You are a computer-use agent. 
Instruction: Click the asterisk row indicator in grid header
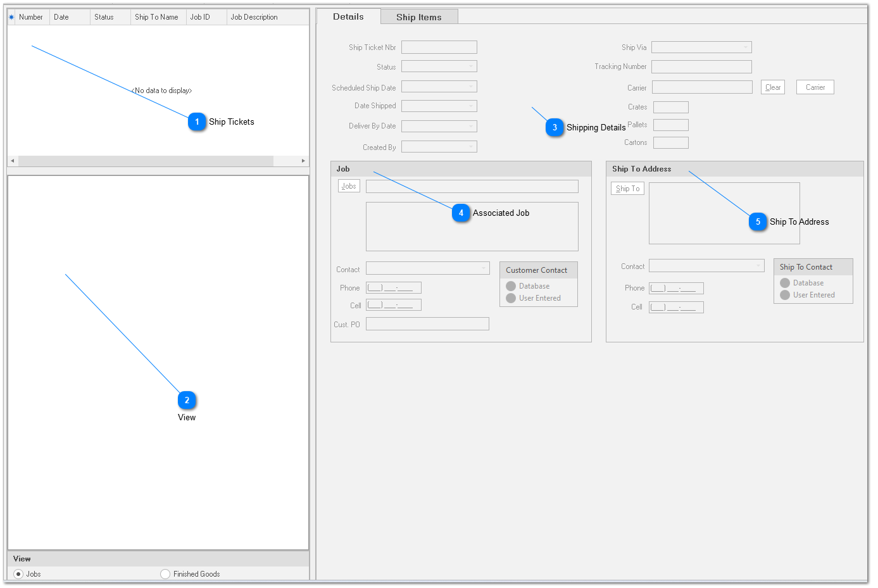point(11,17)
